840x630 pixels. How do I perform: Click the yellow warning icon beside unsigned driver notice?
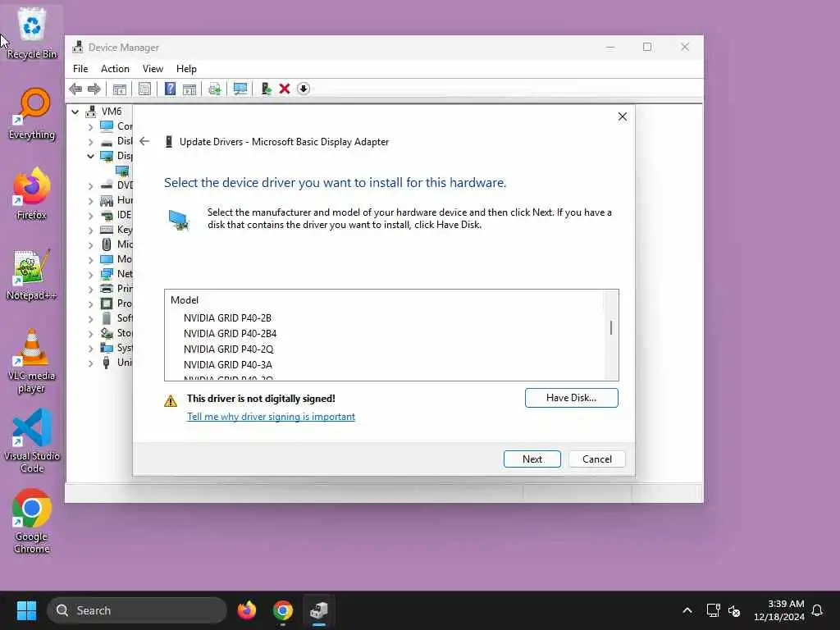(x=171, y=400)
